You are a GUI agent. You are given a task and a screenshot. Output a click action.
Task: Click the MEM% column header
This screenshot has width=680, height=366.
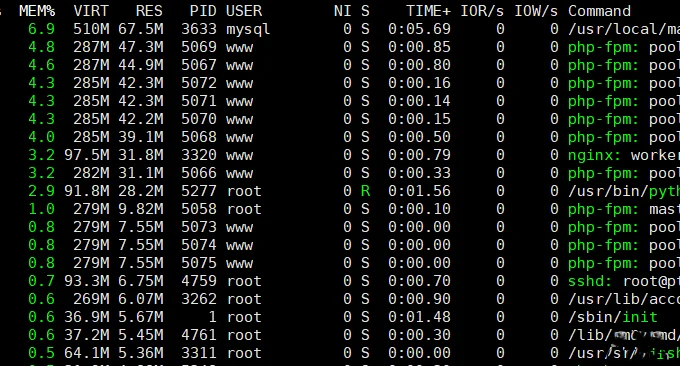coord(37,11)
